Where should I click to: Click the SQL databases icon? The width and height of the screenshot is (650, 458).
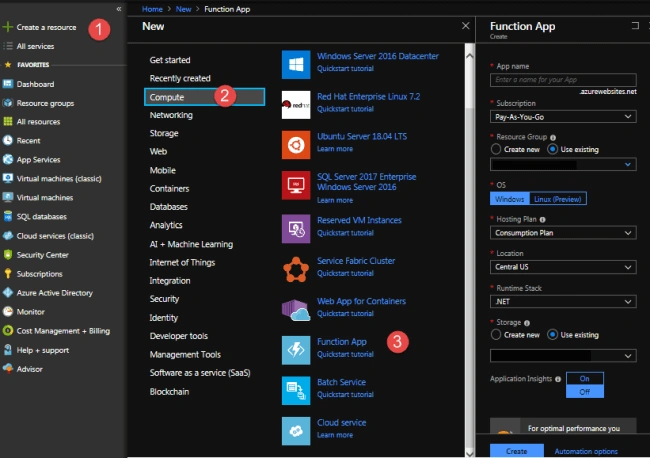7,216
